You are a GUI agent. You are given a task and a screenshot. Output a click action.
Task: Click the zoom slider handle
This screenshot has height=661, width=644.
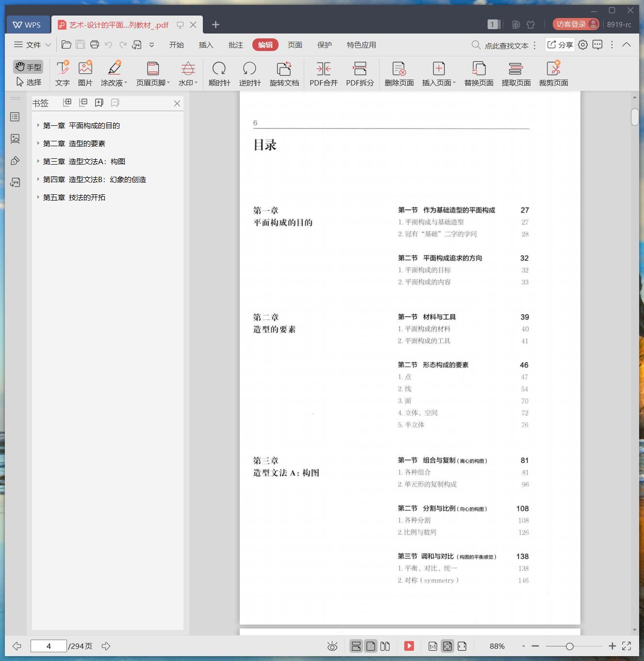coord(570,646)
